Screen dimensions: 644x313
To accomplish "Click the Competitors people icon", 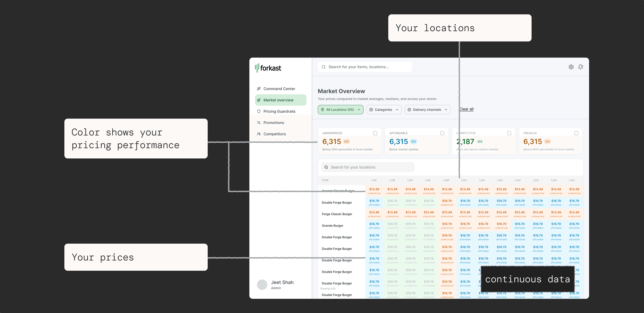I will coord(259,134).
